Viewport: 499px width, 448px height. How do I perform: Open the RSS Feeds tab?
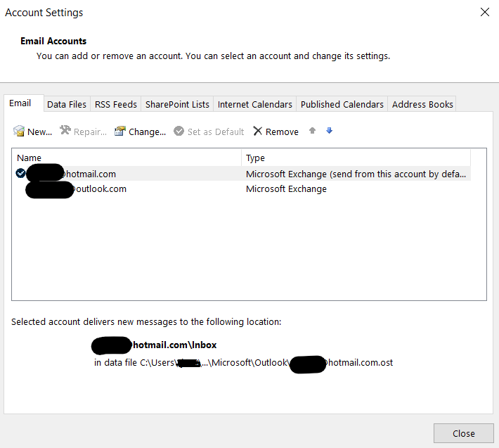tap(116, 104)
